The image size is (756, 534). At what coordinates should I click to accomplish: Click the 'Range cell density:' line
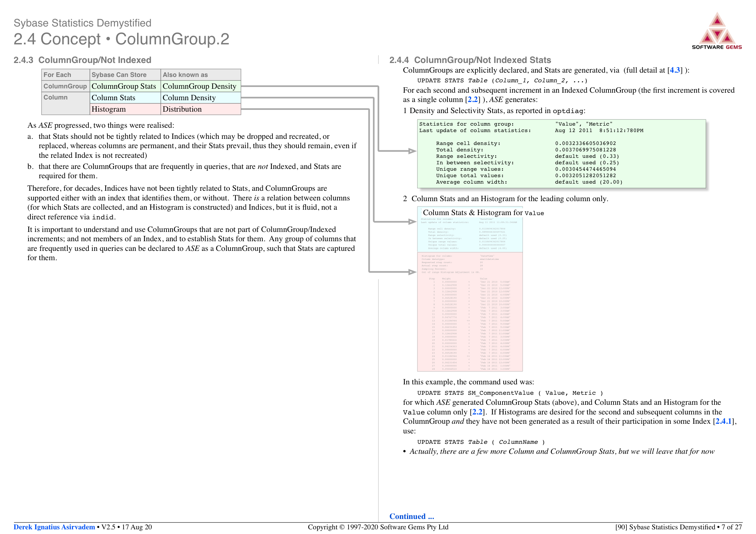point(526,143)
